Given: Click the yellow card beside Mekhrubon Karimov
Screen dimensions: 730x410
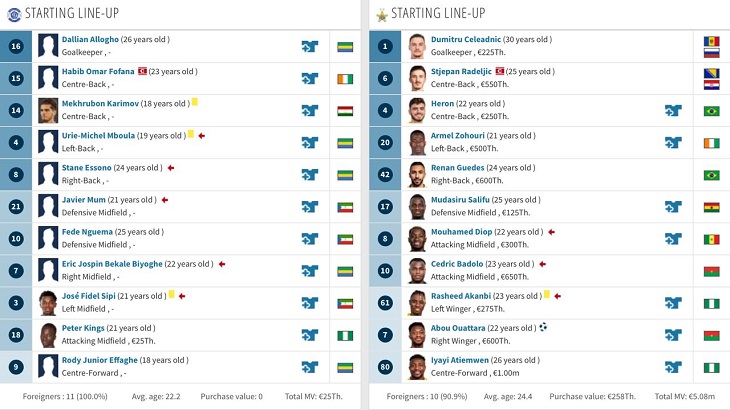Looking at the screenshot, I should pos(195,102).
